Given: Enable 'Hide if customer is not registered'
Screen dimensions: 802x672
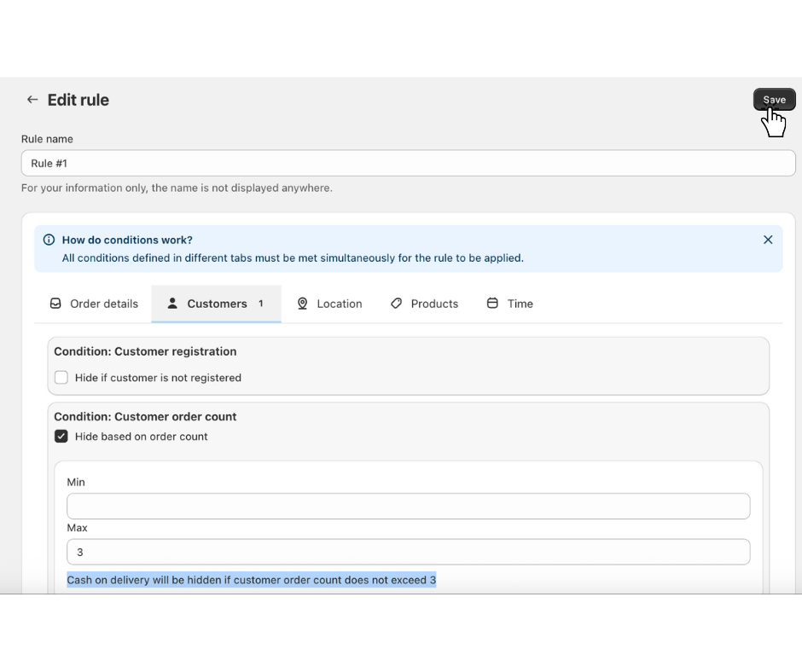Looking at the screenshot, I should point(61,378).
